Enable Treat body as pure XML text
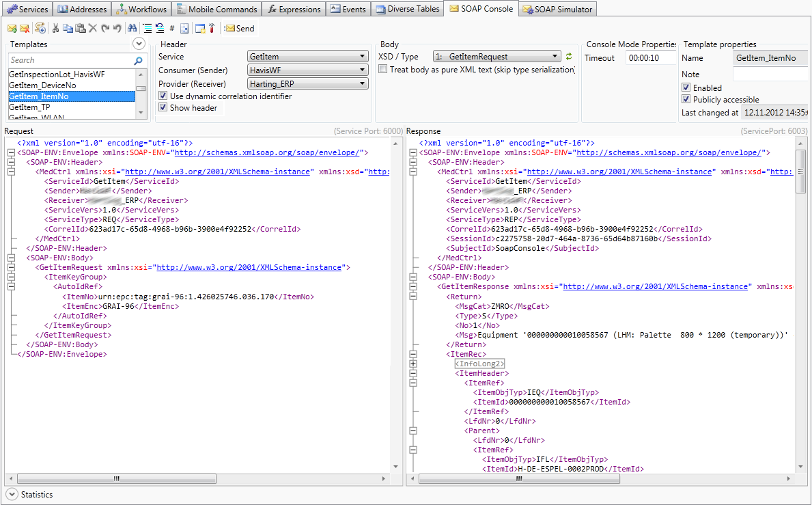Screen dimensions: 812x505 point(383,70)
